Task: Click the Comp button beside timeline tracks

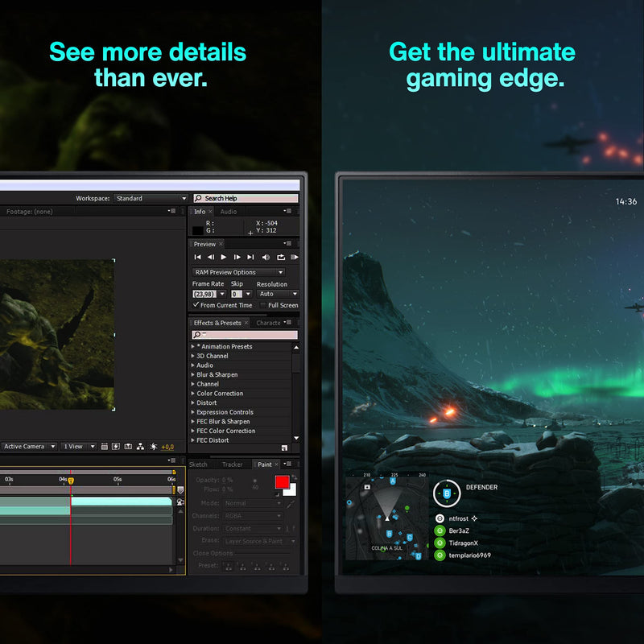Action: pos(180,502)
